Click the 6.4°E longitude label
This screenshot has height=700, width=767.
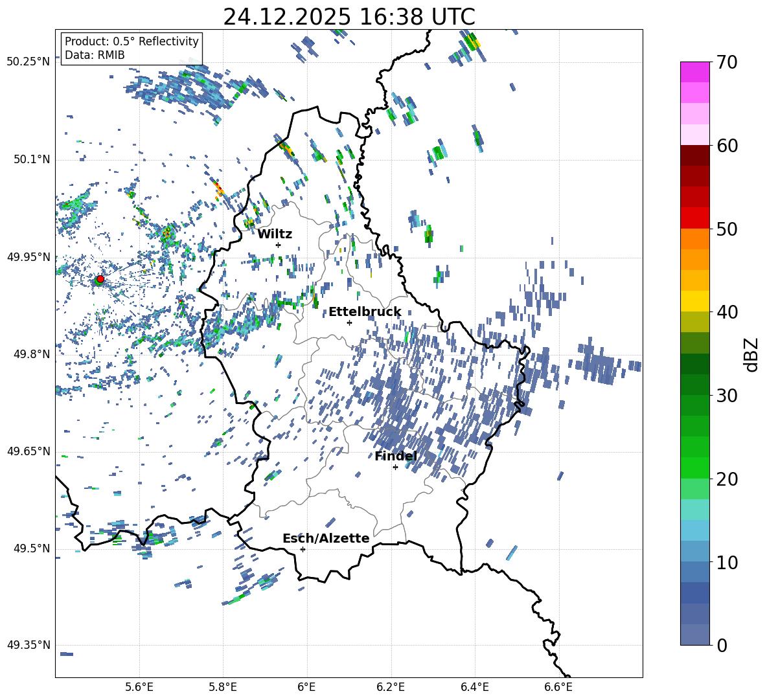pos(474,687)
